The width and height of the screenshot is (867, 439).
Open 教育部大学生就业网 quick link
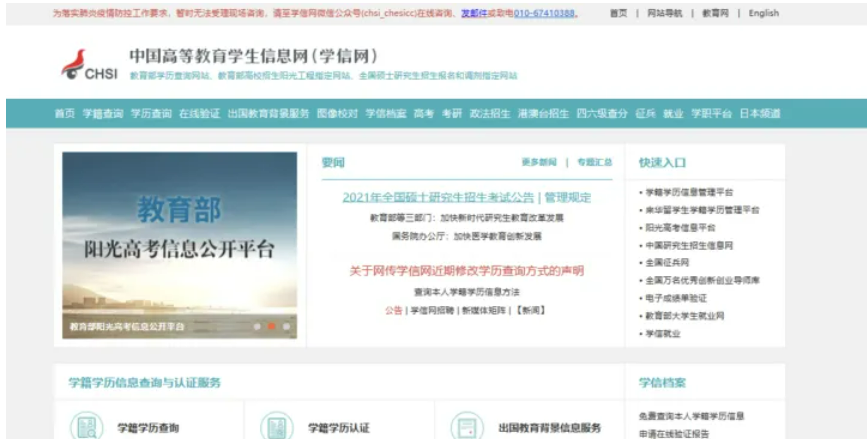[x=685, y=316]
